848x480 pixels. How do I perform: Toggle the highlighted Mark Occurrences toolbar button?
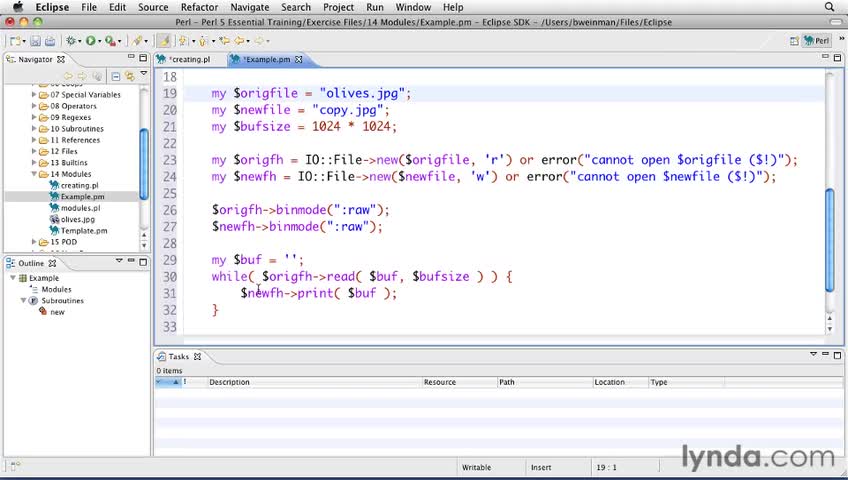[x=164, y=41]
